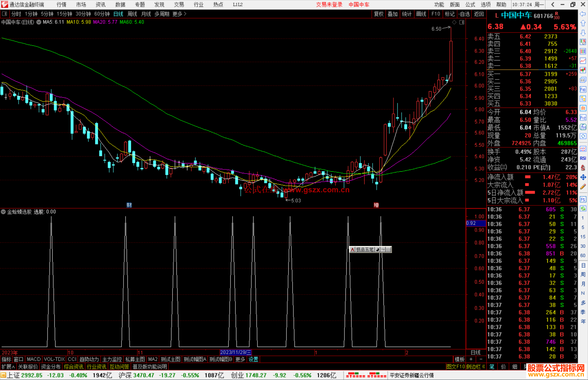Click the 设置 indicator settings button
Image resolution: width=588 pixels, height=380 pixels.
click(x=253, y=359)
